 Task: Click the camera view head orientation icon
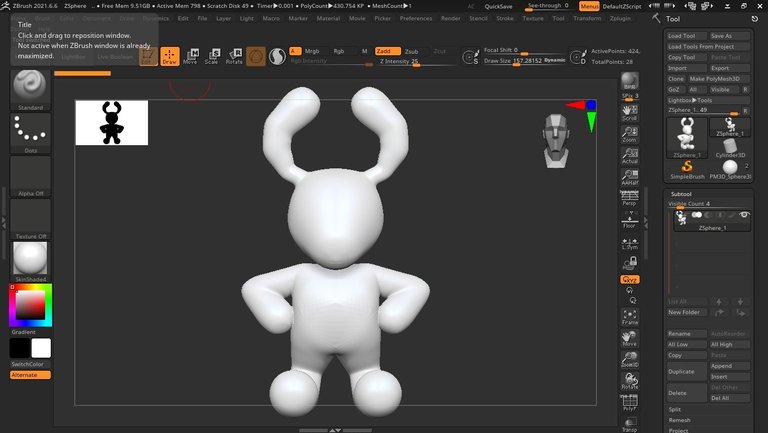coord(556,141)
